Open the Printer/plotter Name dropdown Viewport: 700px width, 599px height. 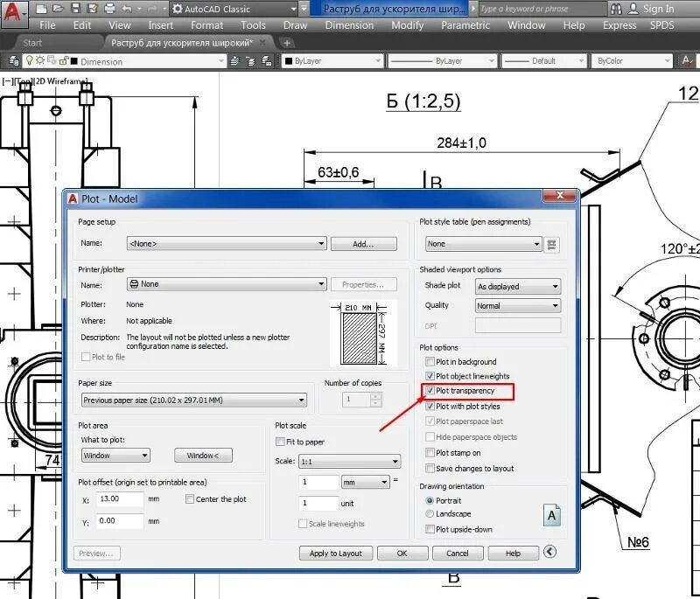point(227,284)
